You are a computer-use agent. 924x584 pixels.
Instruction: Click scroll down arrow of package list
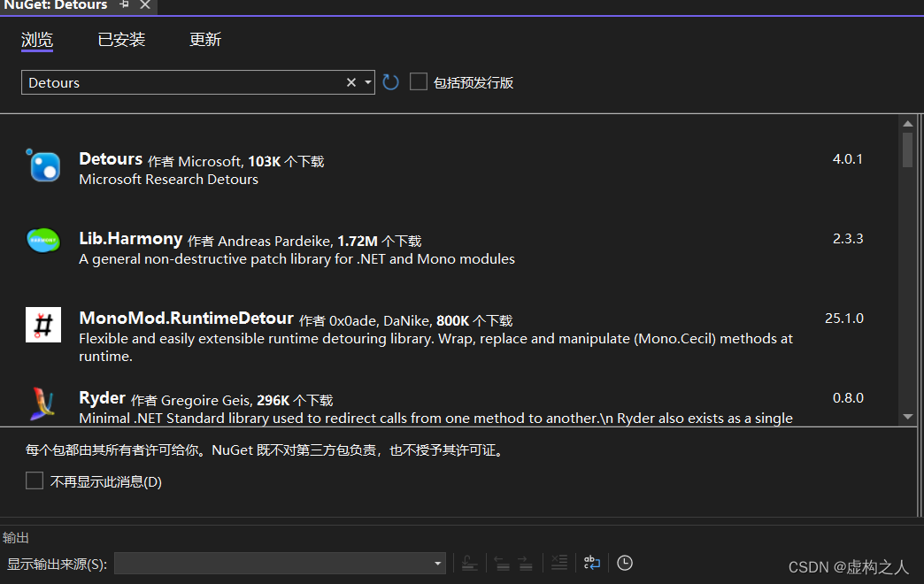(907, 417)
